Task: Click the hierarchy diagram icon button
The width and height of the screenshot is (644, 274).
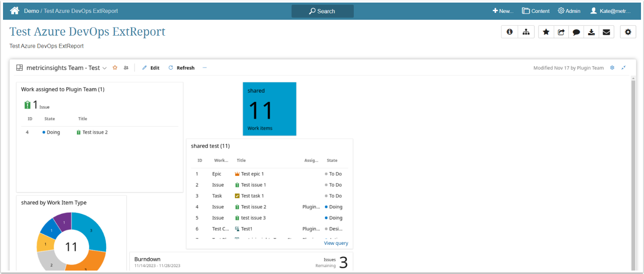Action: 526,32
